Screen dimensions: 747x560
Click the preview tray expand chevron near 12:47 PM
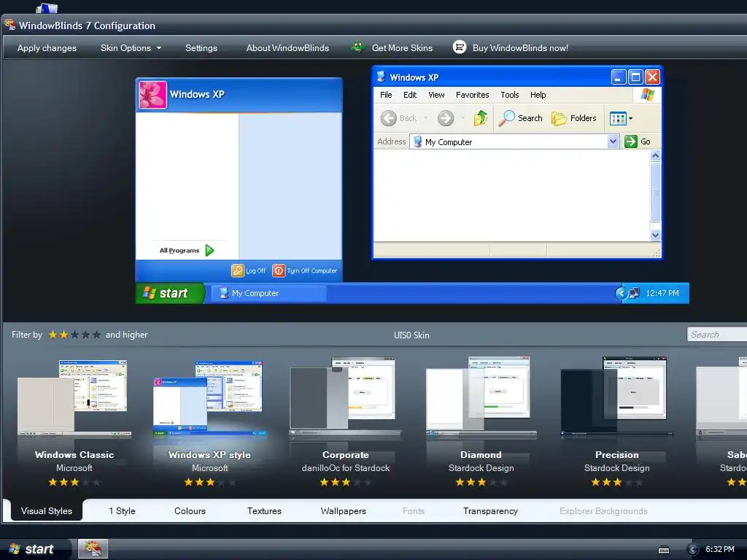(620, 293)
